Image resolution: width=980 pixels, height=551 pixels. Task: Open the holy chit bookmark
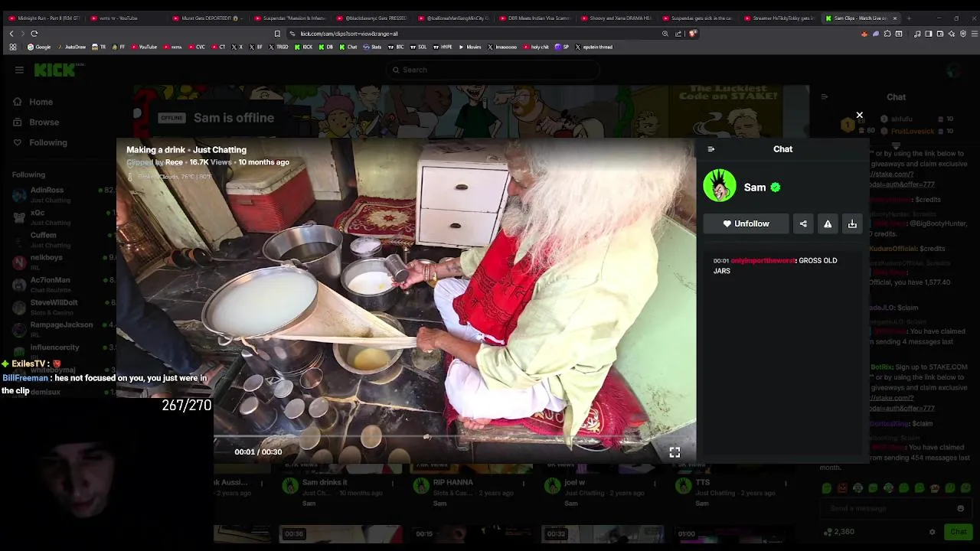(x=536, y=47)
